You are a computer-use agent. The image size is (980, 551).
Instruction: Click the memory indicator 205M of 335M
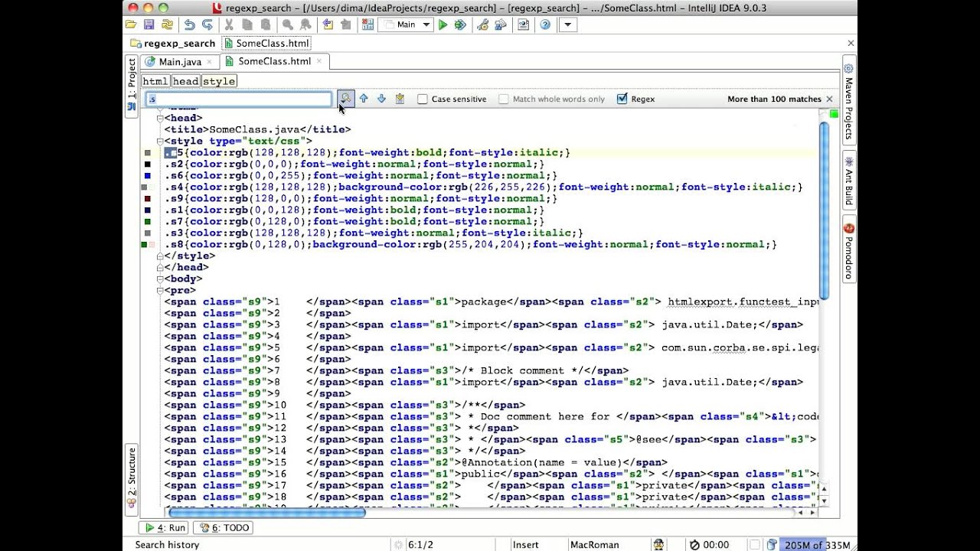(x=817, y=545)
